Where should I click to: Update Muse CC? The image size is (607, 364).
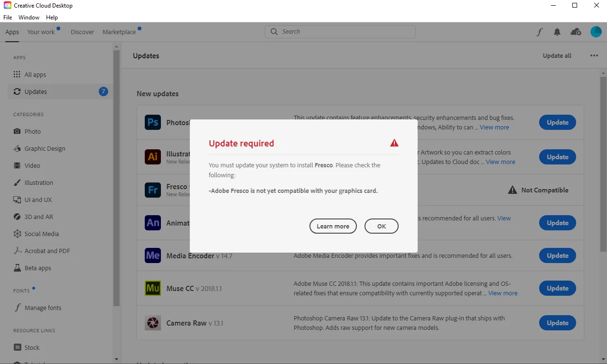click(x=558, y=288)
